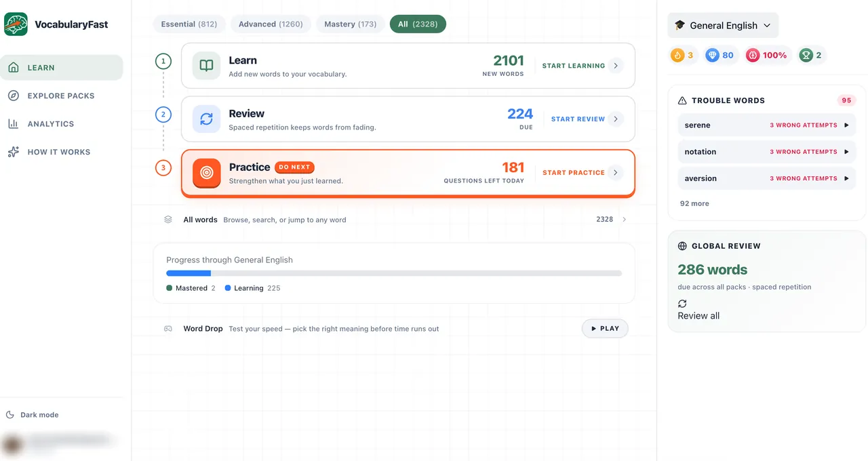Click the General English progress bar
The height and width of the screenshot is (461, 868).
(x=394, y=273)
